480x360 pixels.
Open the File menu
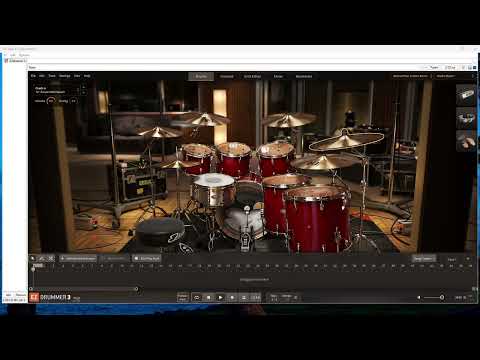[33, 76]
